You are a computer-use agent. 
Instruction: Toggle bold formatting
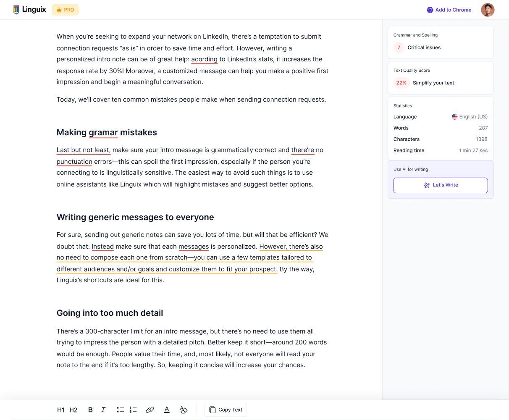tap(90, 409)
